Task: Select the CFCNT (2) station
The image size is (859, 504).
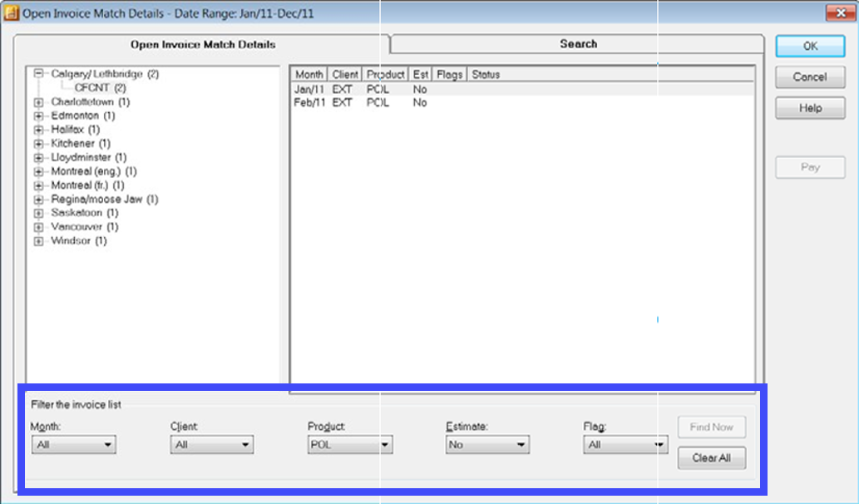Action: pyautogui.click(x=101, y=87)
